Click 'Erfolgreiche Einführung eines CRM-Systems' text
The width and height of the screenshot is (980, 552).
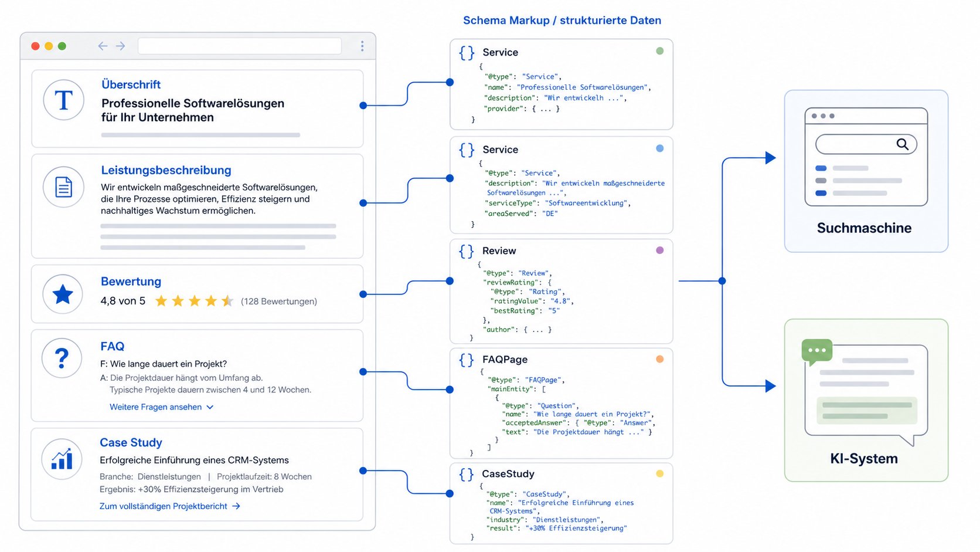tap(194, 460)
